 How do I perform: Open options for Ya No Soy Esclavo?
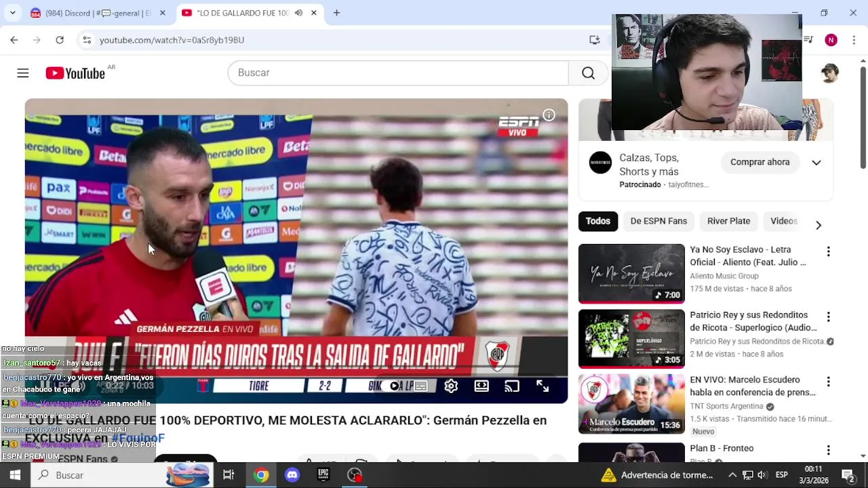[x=828, y=251]
